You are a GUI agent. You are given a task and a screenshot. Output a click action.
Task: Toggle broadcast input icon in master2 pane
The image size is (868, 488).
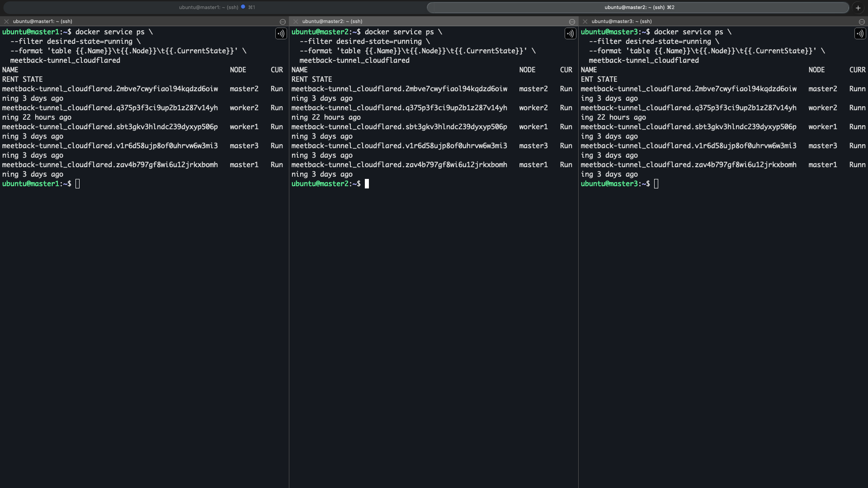(570, 33)
